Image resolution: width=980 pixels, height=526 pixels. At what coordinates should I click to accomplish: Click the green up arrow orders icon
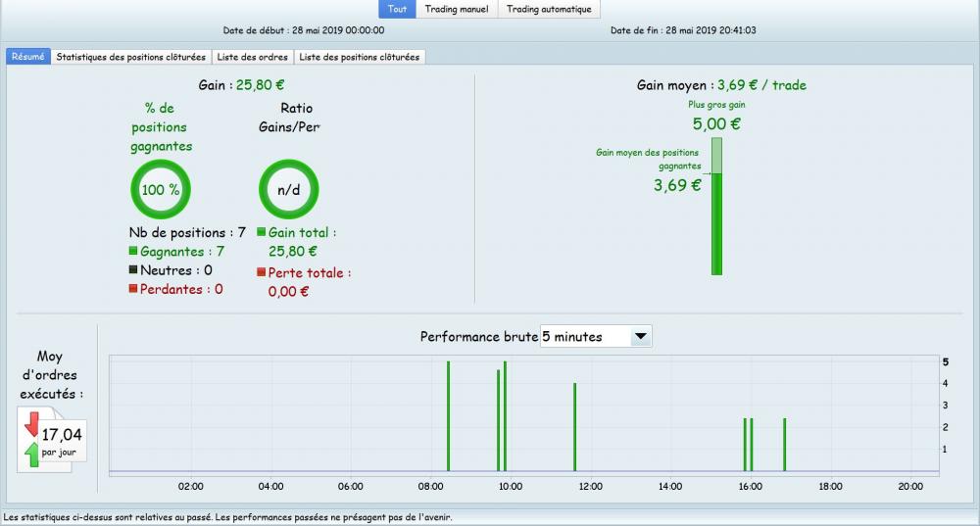point(32,454)
